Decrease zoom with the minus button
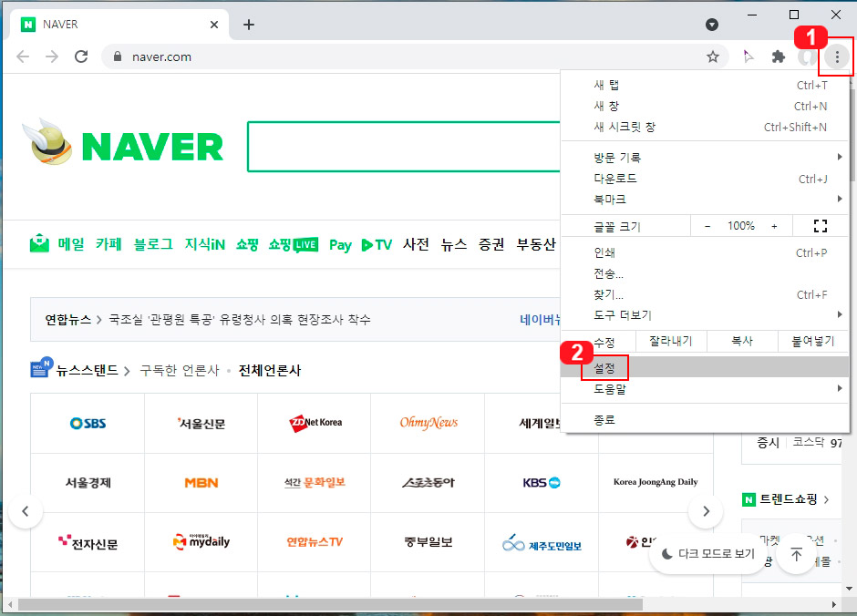Viewport: 857px width, 616px height. 707,226
